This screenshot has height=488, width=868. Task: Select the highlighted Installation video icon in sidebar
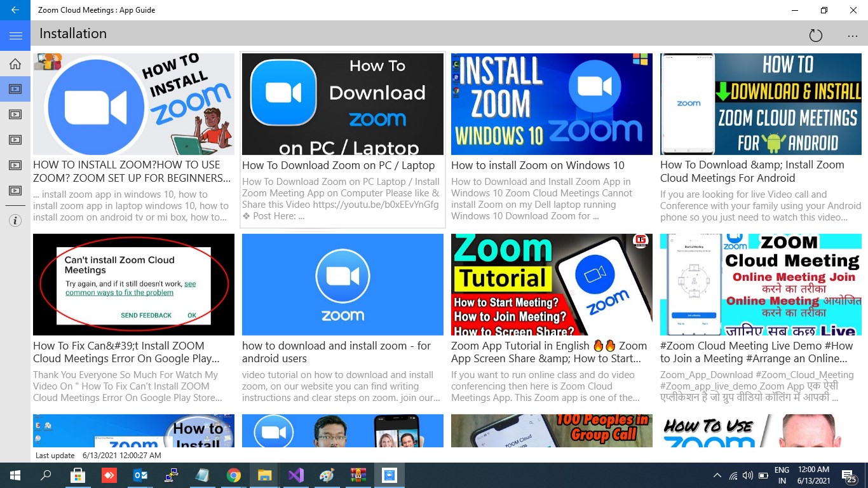click(x=15, y=89)
